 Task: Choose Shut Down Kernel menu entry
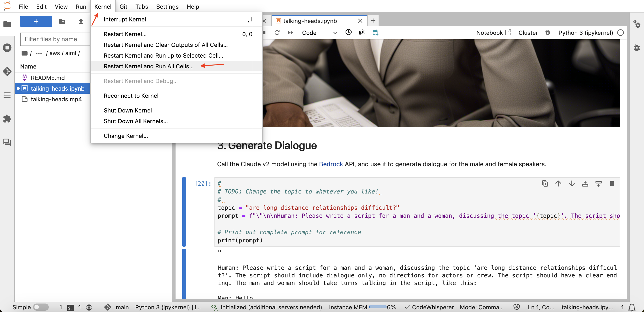[x=127, y=110]
